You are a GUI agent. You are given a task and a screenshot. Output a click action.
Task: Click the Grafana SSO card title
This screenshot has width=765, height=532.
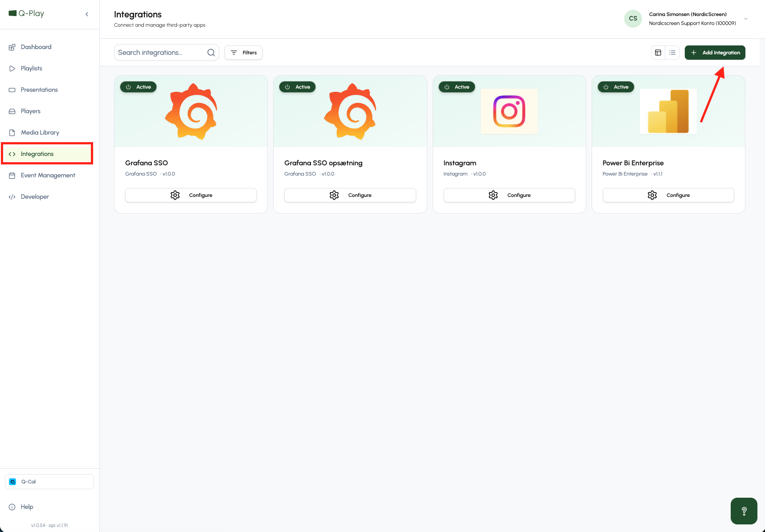(147, 163)
